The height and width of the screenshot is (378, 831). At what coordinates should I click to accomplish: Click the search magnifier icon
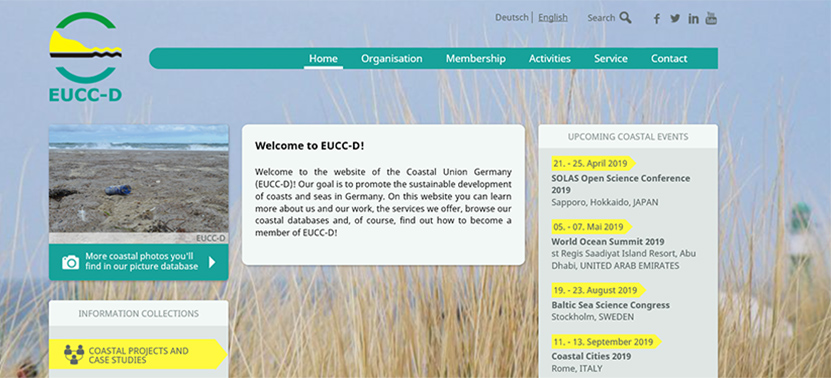pos(625,17)
